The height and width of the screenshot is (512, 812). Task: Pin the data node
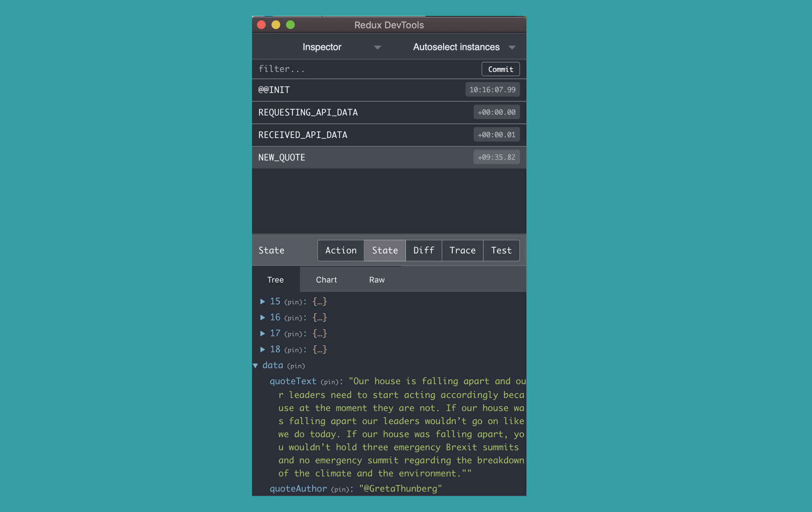pos(296,366)
